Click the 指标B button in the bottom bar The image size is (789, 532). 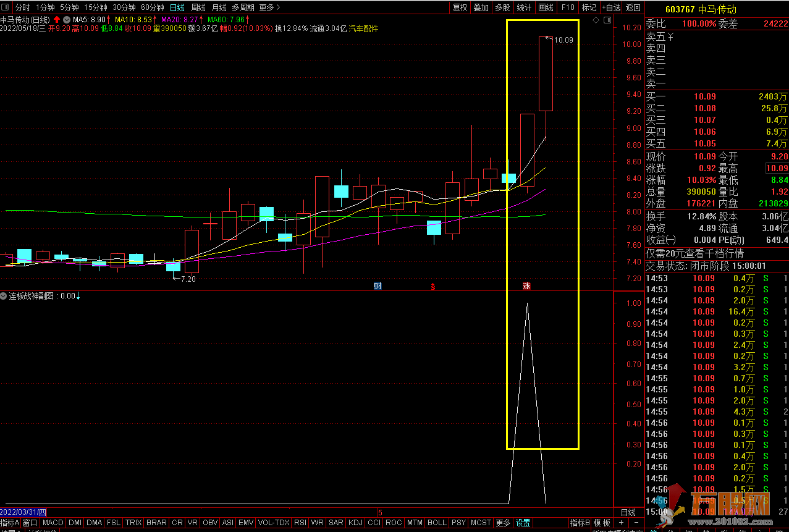580,523
